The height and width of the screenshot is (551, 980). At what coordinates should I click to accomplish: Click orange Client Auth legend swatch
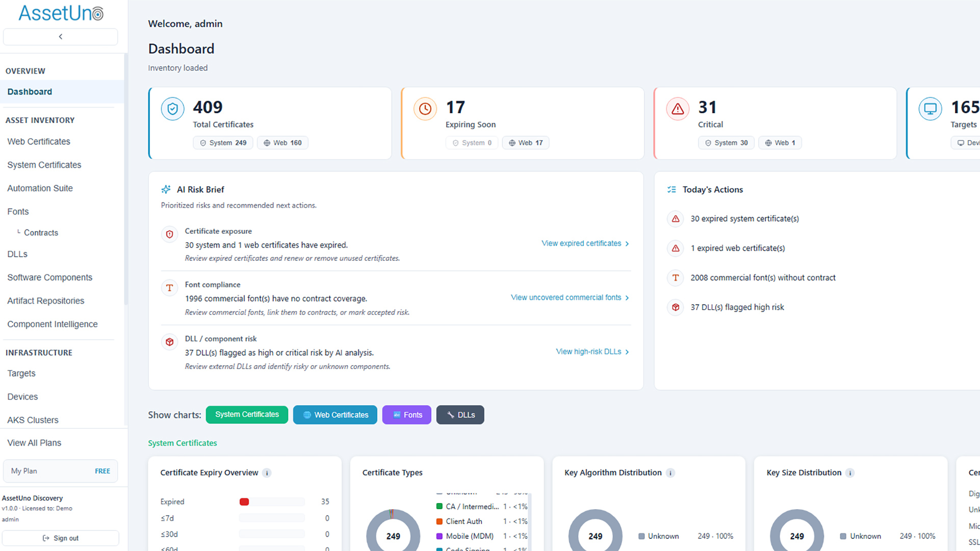[440, 521]
